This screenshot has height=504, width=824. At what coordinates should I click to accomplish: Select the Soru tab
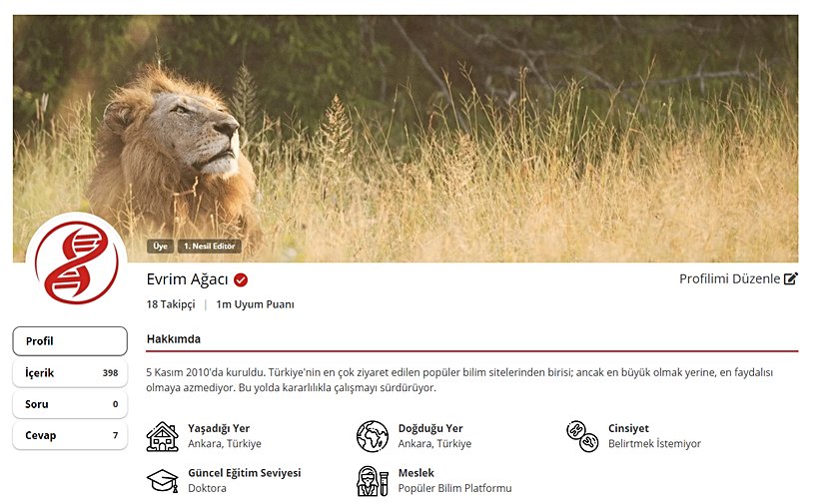click(x=70, y=404)
